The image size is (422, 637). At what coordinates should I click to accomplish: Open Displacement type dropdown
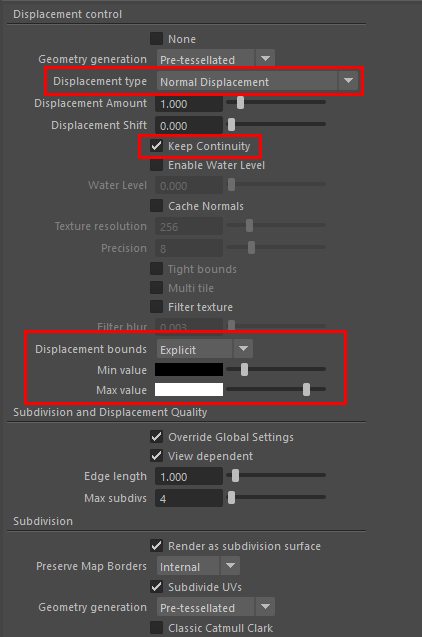257,82
